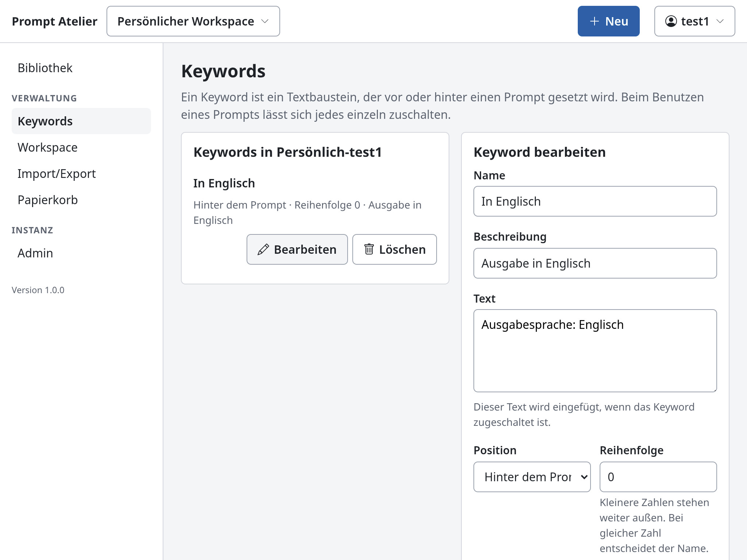Click Löschen for the In Englisch keyword
The width and height of the screenshot is (747, 560).
tap(395, 249)
